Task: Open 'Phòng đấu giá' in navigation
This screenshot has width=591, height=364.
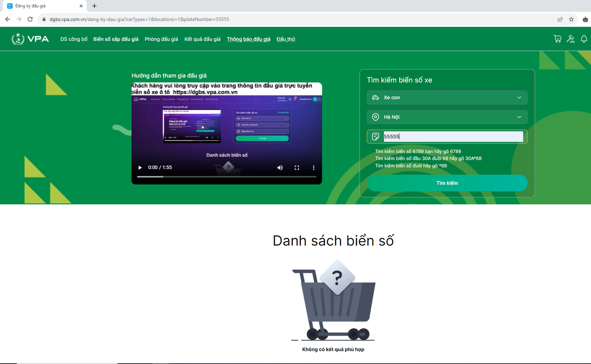Action: pos(161,39)
